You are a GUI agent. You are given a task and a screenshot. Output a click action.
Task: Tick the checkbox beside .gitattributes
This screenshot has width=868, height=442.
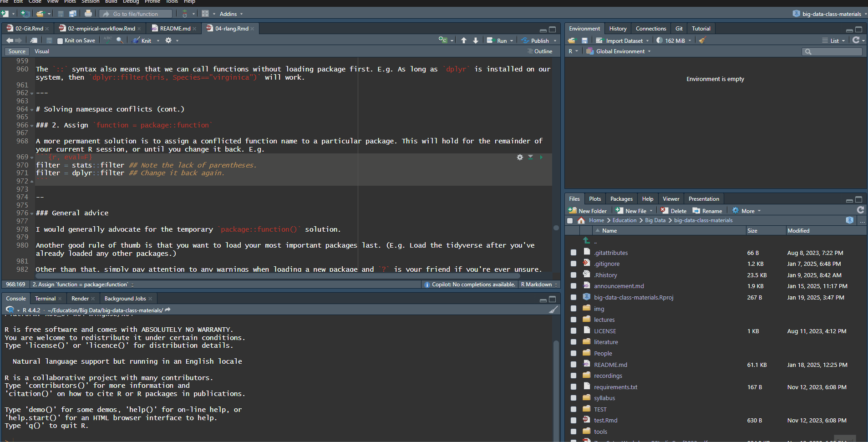574,253
